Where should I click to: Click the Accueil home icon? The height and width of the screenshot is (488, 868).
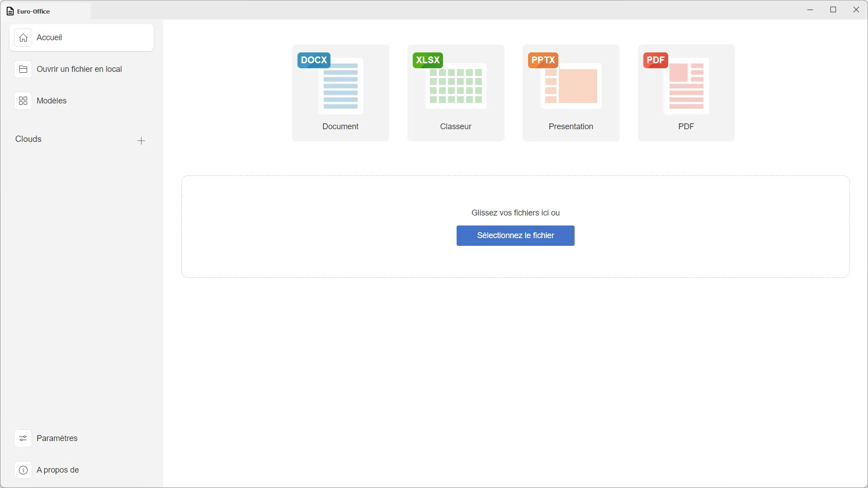pos(23,38)
